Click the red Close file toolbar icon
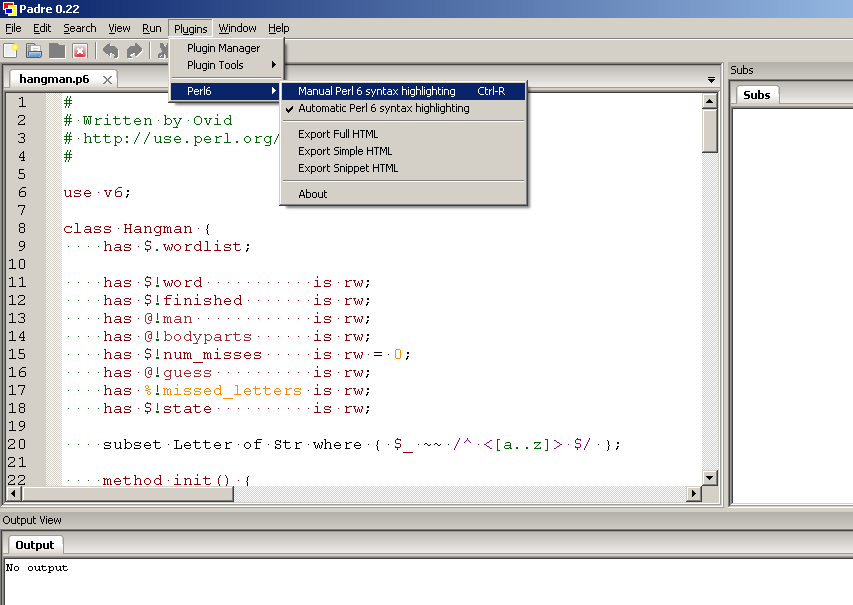 pyautogui.click(x=80, y=50)
